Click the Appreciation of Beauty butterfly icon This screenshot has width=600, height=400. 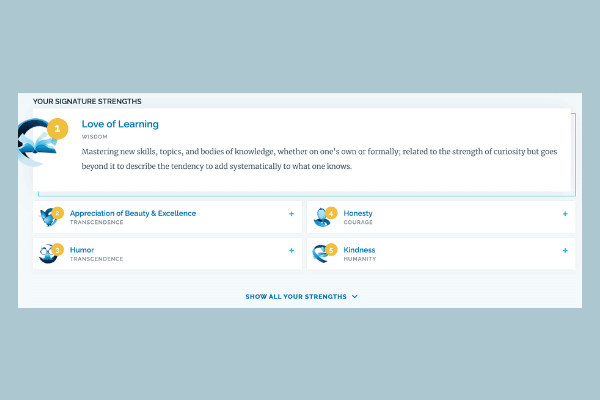pyautogui.click(x=47, y=217)
